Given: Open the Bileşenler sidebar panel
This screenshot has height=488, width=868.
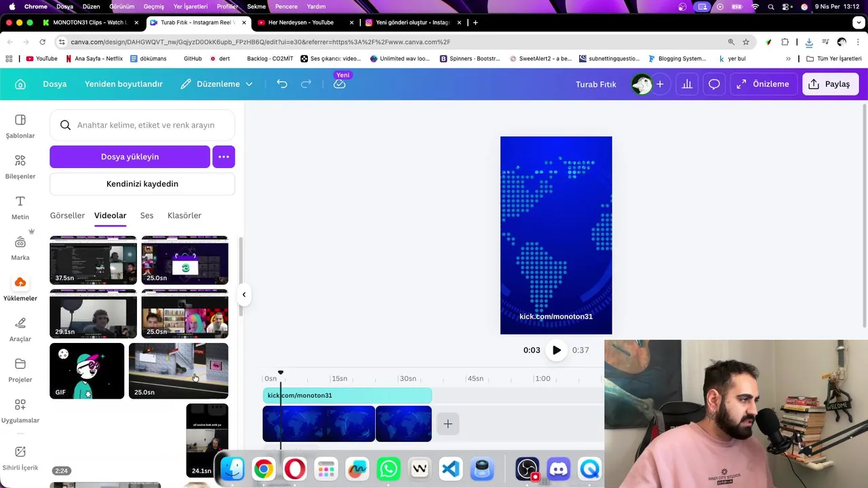Looking at the screenshot, I should tap(20, 167).
